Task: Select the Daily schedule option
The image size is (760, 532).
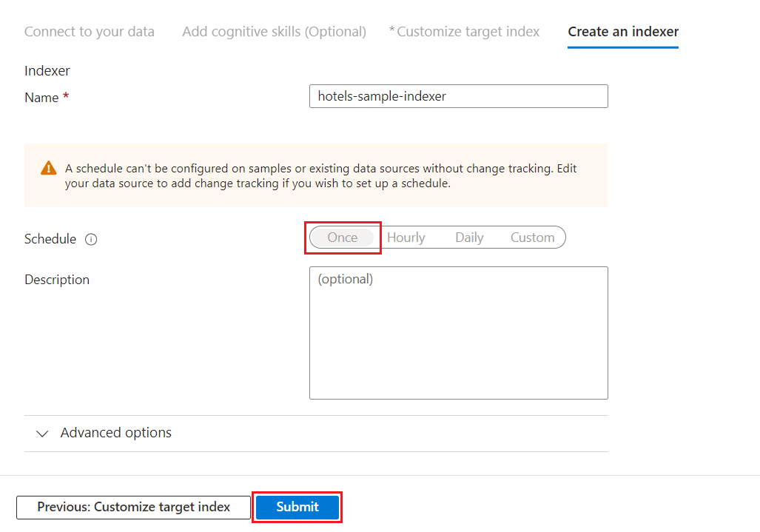Action: point(469,238)
